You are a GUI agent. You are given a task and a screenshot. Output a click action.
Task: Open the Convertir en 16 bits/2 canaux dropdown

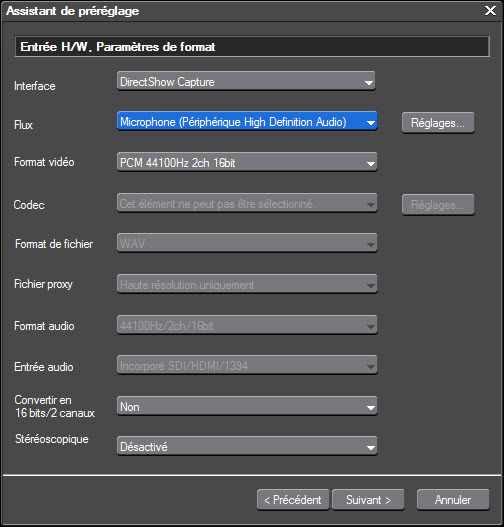247,406
